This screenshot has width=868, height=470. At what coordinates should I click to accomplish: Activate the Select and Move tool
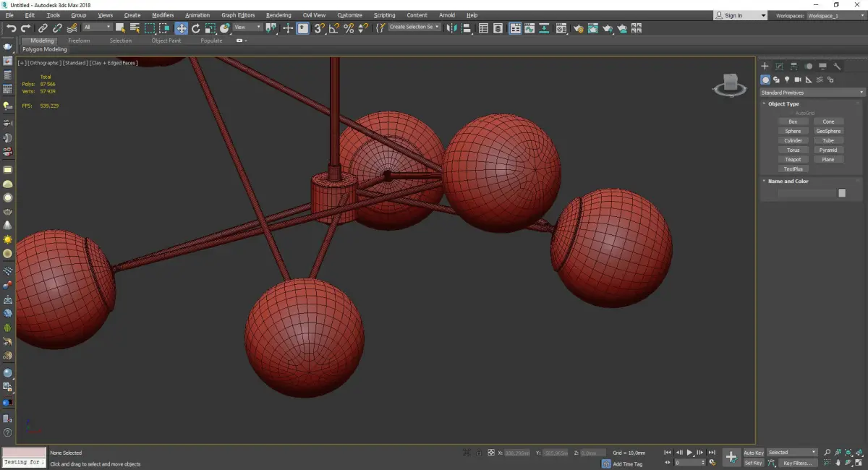point(181,28)
